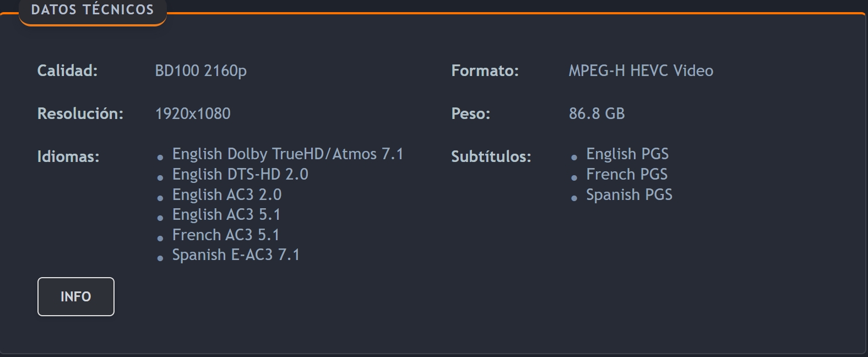This screenshot has width=868, height=357.
Task: Click the Subtítulos label
Action: pyautogui.click(x=491, y=156)
